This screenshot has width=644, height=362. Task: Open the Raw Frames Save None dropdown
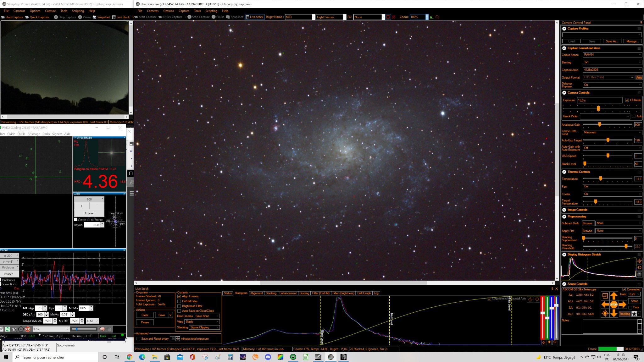click(207, 316)
